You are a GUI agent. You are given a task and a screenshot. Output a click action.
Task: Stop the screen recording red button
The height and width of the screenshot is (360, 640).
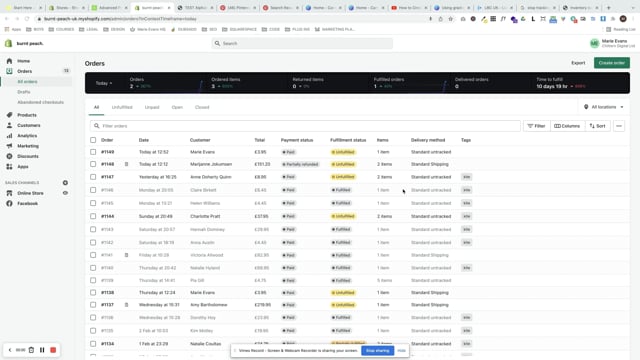(x=53, y=350)
